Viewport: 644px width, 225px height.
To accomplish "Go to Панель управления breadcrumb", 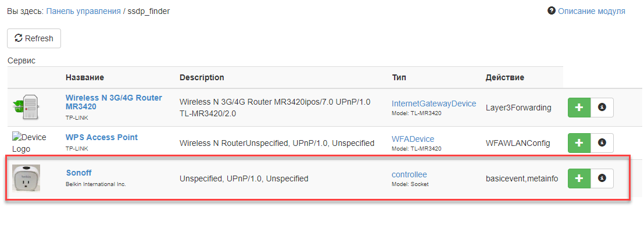I will pyautogui.click(x=83, y=11).
